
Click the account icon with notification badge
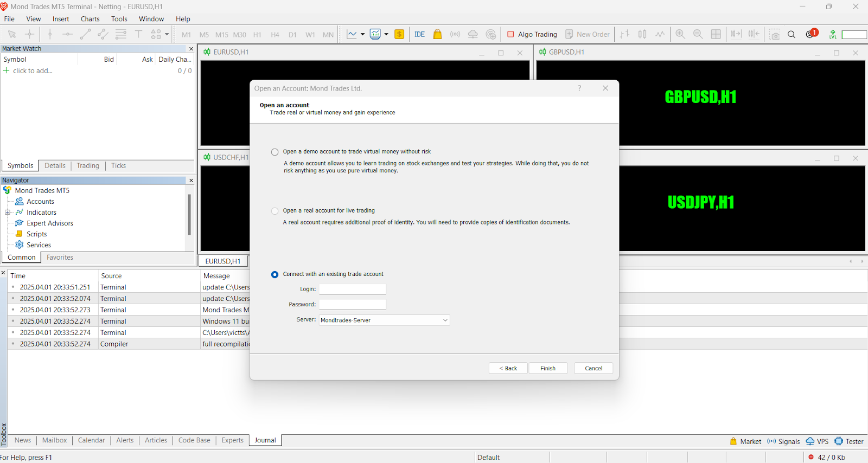click(x=810, y=34)
